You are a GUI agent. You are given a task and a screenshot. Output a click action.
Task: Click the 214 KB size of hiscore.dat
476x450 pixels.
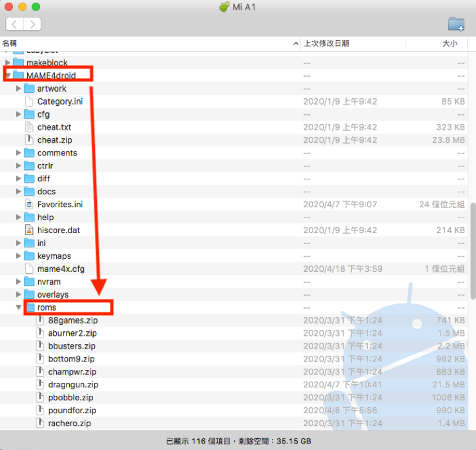coord(451,230)
